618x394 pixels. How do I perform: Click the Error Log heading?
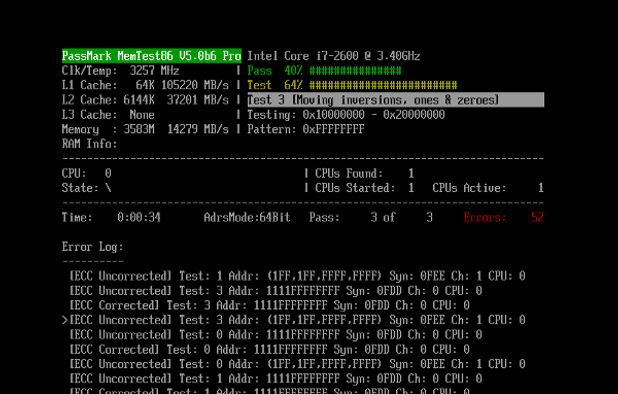[93, 247]
